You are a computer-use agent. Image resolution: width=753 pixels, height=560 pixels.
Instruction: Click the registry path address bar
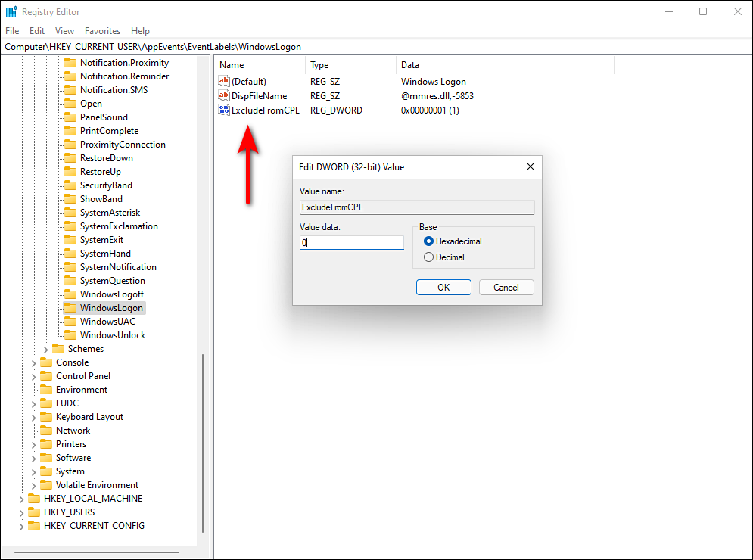[x=377, y=47]
